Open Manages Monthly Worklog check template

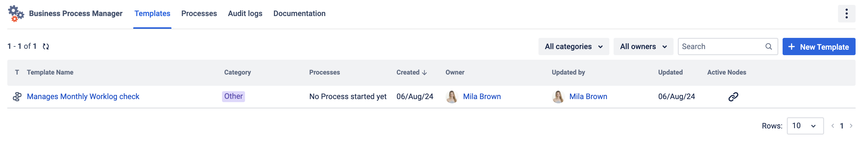[83, 97]
